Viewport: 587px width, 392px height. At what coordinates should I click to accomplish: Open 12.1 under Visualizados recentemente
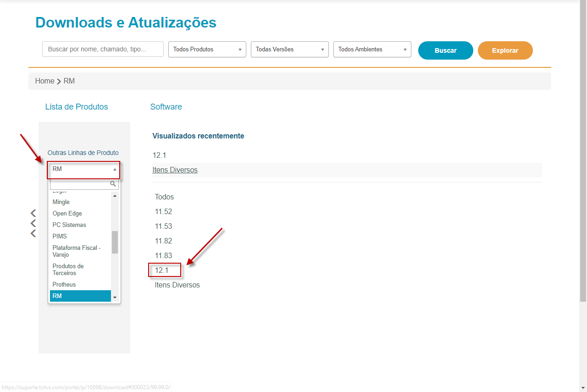159,155
